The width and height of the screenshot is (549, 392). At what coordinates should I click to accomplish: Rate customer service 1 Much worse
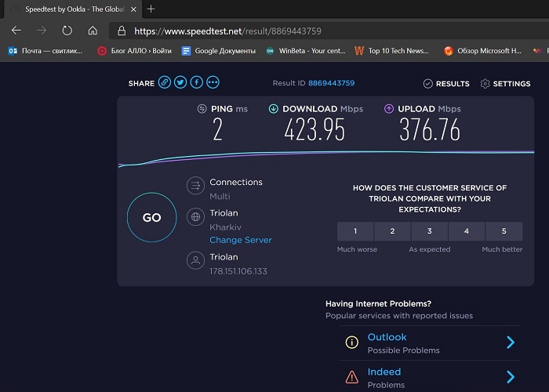355,231
